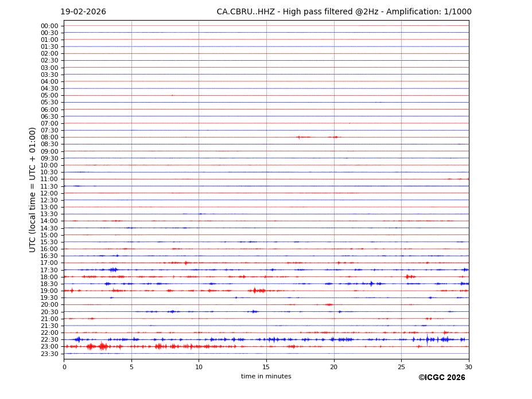
Task: Select the 17:30 row time label
Action: point(49,270)
